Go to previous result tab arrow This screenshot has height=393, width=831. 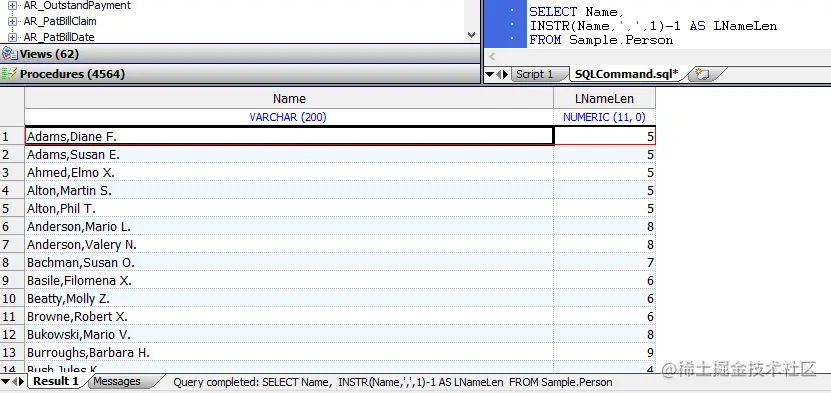point(15,381)
